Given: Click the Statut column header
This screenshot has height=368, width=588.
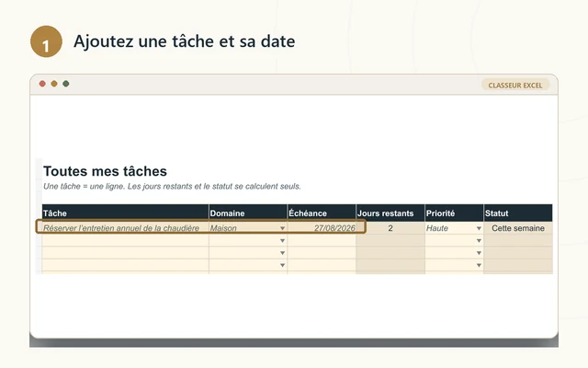Looking at the screenshot, I should pyautogui.click(x=518, y=213).
